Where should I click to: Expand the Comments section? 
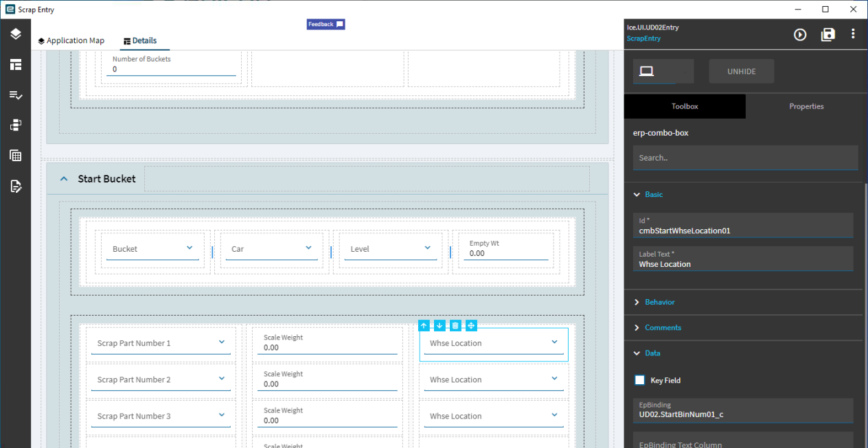pyautogui.click(x=637, y=328)
